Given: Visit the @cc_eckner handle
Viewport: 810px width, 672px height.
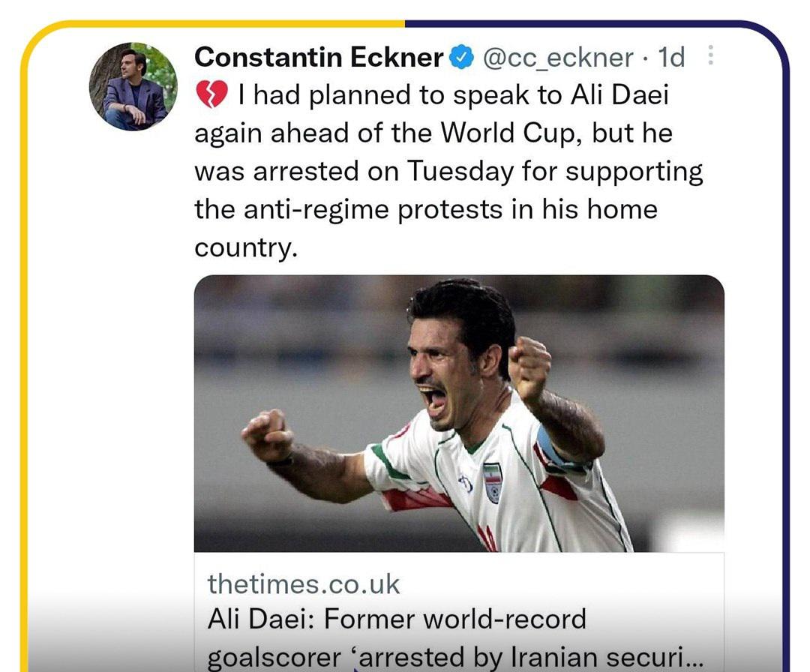Looking at the screenshot, I should pos(558,57).
